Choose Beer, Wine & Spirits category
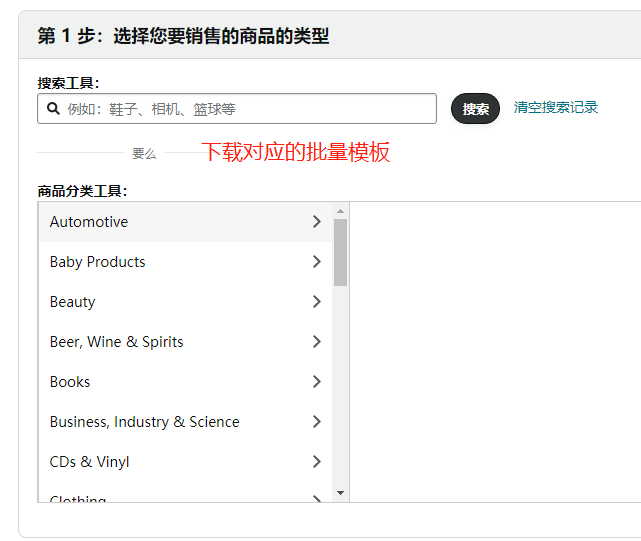 point(116,342)
